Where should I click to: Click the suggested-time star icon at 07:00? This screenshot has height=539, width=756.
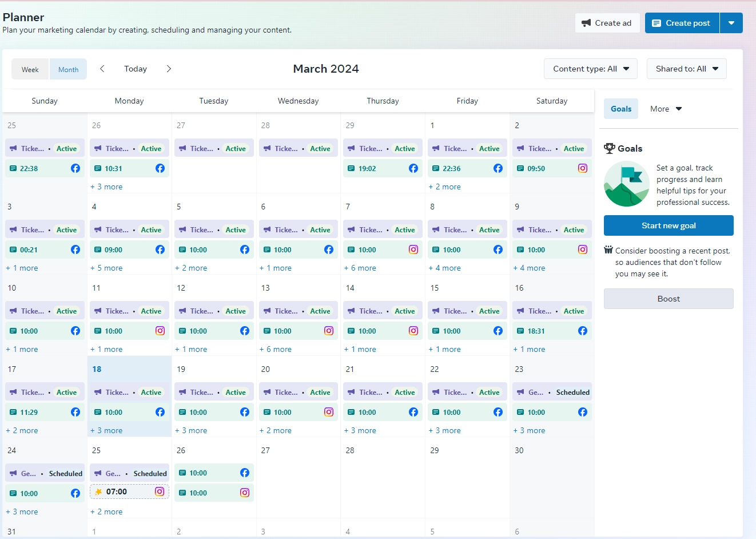coord(98,492)
